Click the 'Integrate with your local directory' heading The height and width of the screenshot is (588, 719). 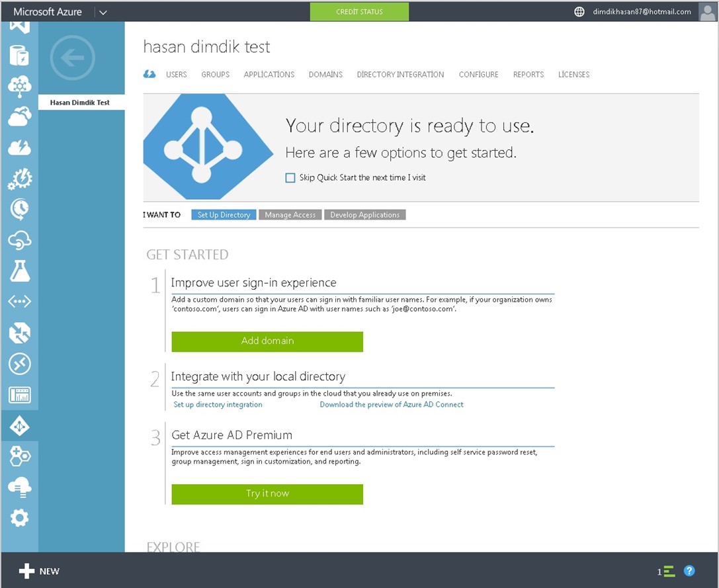click(258, 376)
